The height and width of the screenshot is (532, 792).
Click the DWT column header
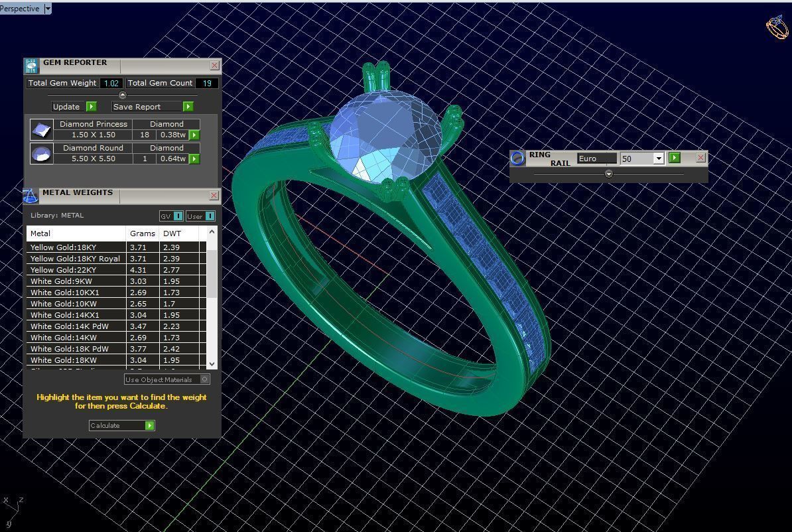[x=179, y=233]
